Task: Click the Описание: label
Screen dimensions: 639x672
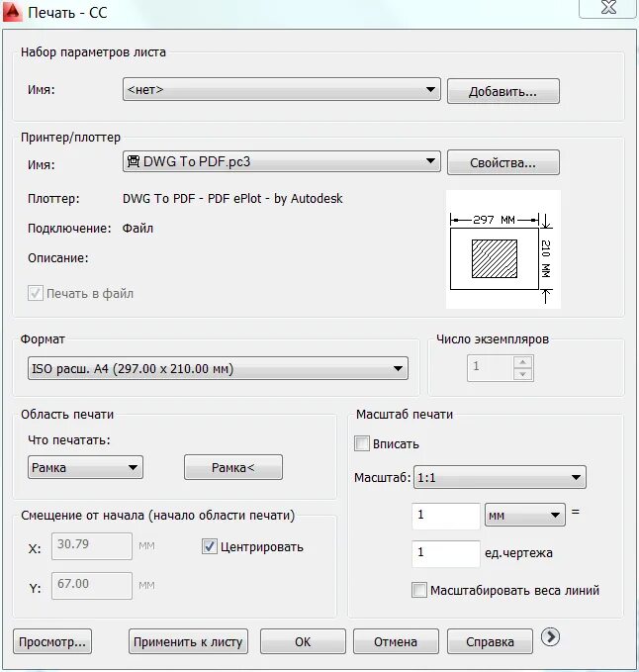Action: tap(57, 258)
